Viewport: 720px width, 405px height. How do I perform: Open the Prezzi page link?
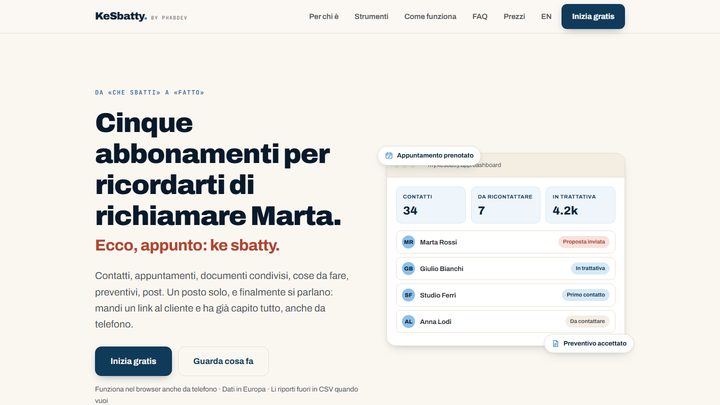point(514,17)
